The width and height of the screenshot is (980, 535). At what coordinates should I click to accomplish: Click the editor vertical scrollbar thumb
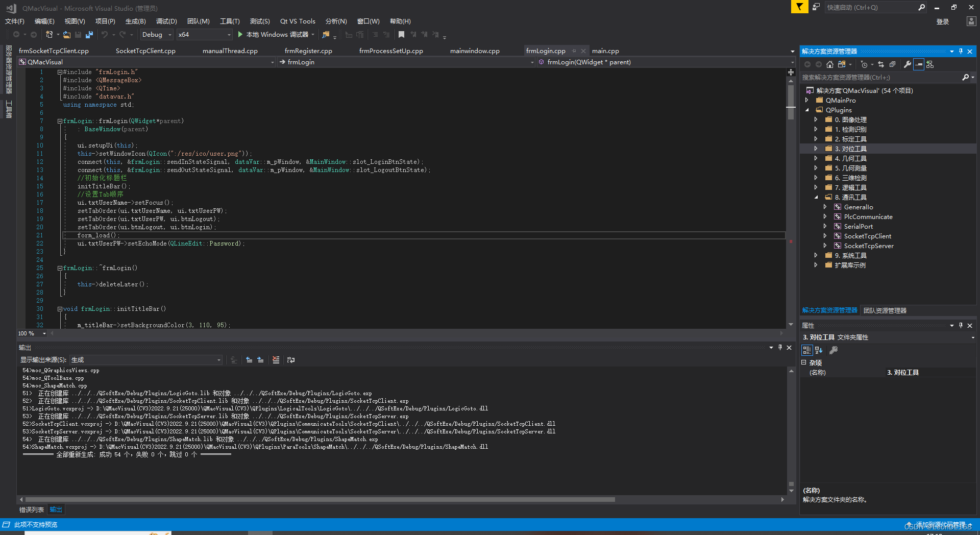click(x=791, y=102)
